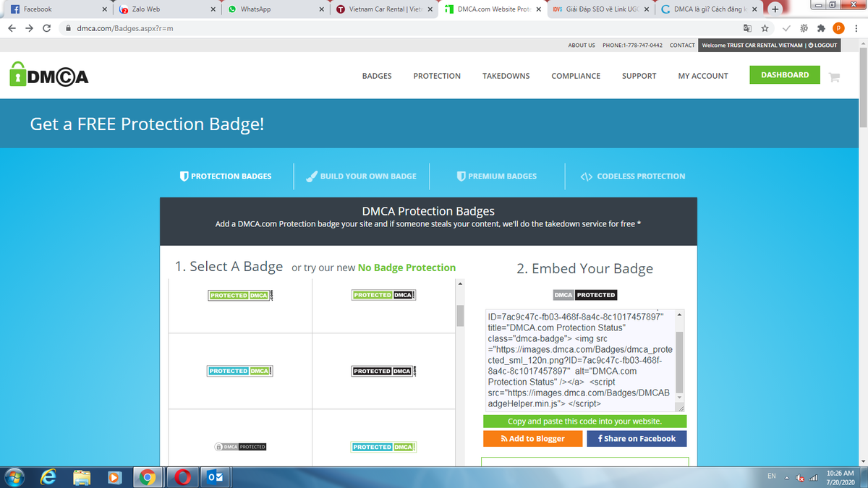868x488 pixels.
Task: Open the TAKEDOWNS nav menu
Action: (506, 76)
